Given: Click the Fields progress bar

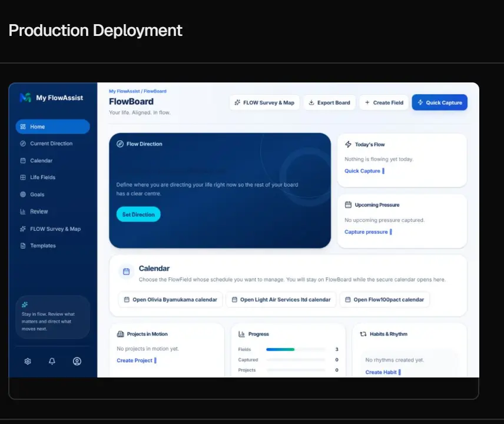Looking at the screenshot, I should (296, 349).
